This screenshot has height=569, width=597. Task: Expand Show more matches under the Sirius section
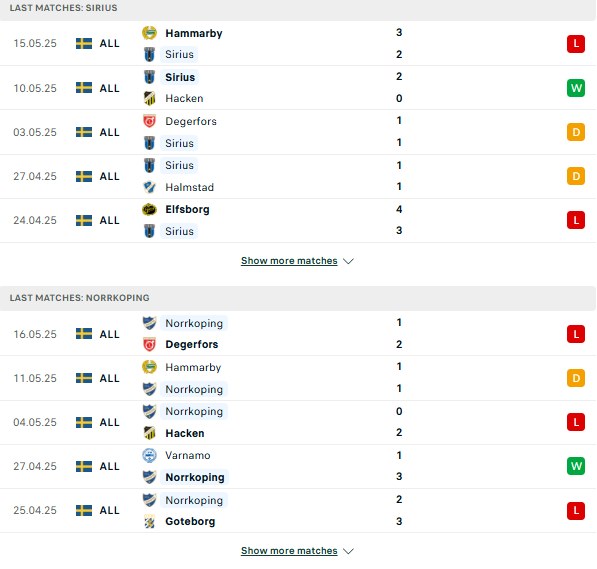[x=289, y=261]
